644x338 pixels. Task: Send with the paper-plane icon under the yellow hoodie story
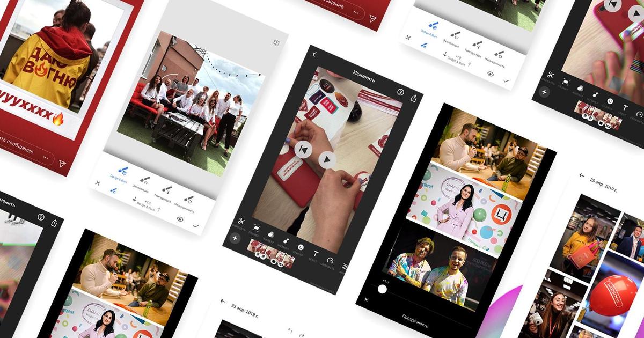point(62,164)
